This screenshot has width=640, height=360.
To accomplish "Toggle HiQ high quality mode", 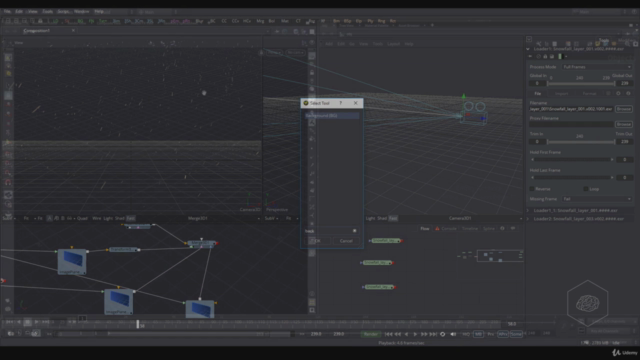I will tap(466, 334).
